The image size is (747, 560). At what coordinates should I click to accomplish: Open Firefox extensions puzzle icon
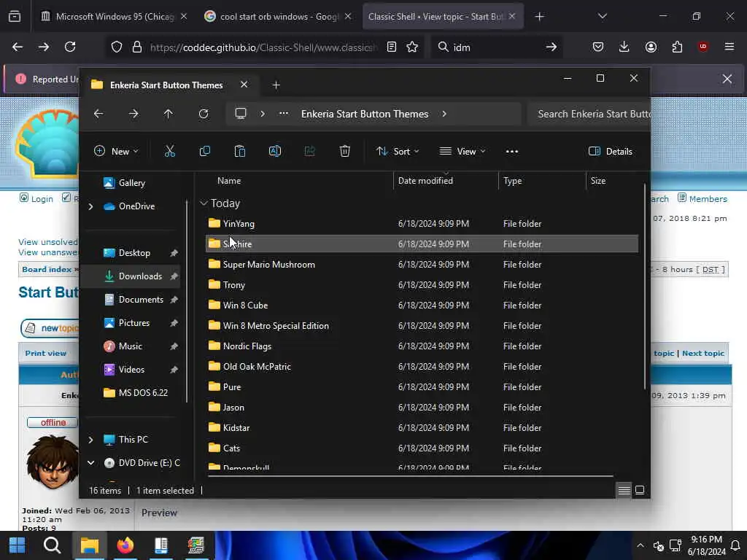pos(677,47)
